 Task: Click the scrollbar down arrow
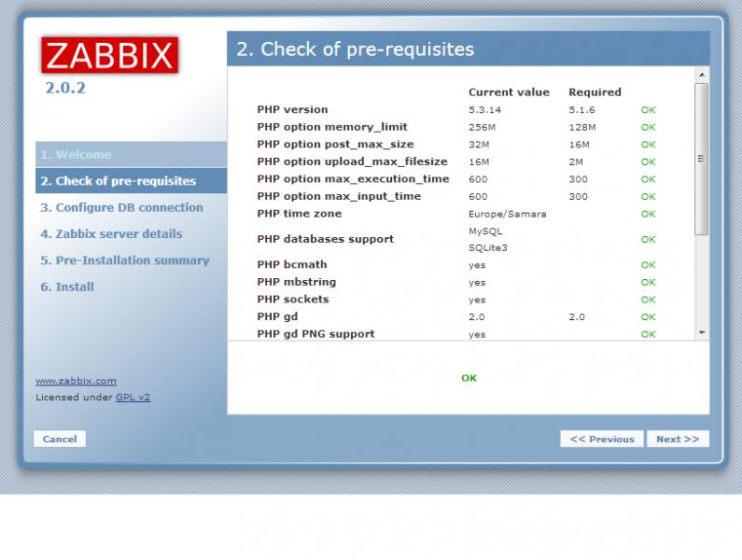[x=702, y=333]
